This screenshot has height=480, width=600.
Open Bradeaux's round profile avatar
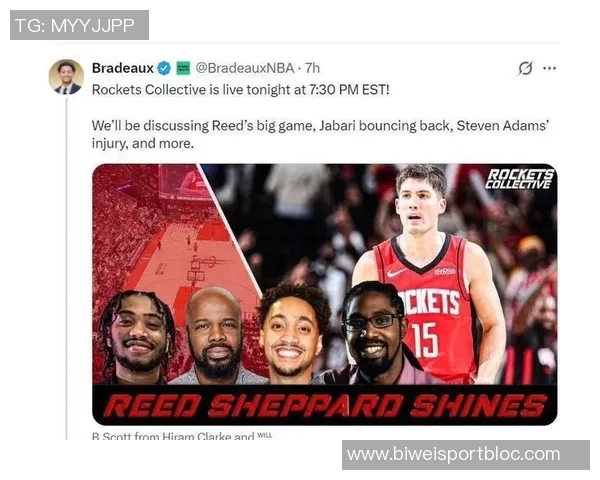(66, 77)
